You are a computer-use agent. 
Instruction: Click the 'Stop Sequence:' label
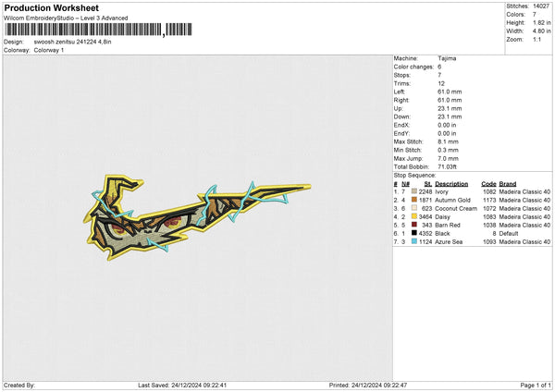tap(414, 176)
